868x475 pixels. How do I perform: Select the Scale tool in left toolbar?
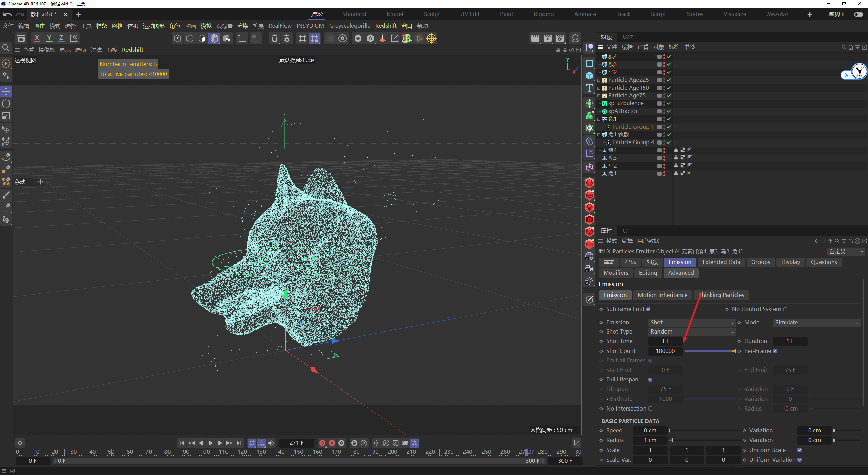point(6,116)
